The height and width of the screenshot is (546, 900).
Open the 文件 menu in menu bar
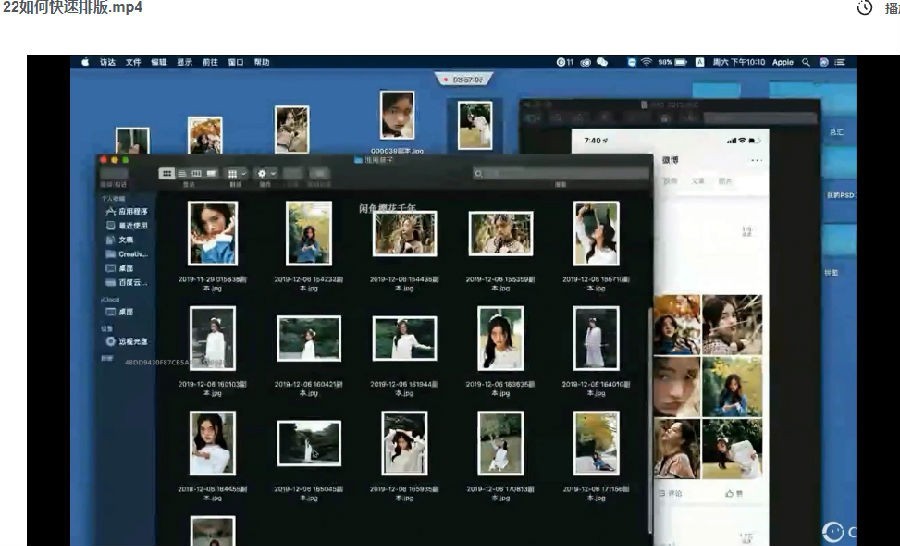(134, 62)
